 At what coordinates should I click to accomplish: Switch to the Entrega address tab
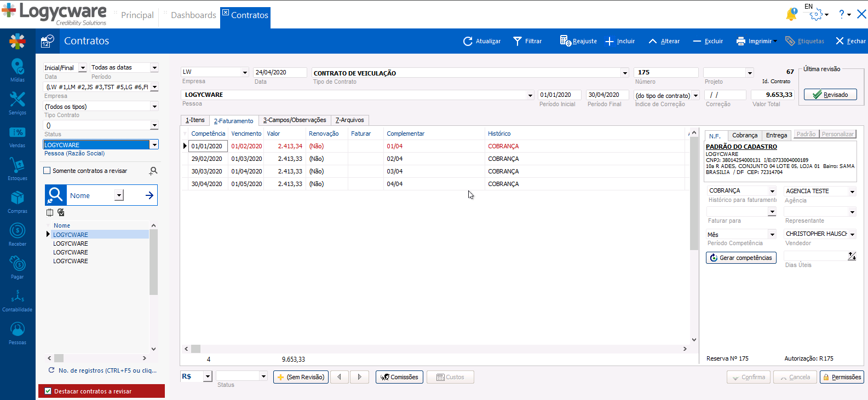(777, 135)
